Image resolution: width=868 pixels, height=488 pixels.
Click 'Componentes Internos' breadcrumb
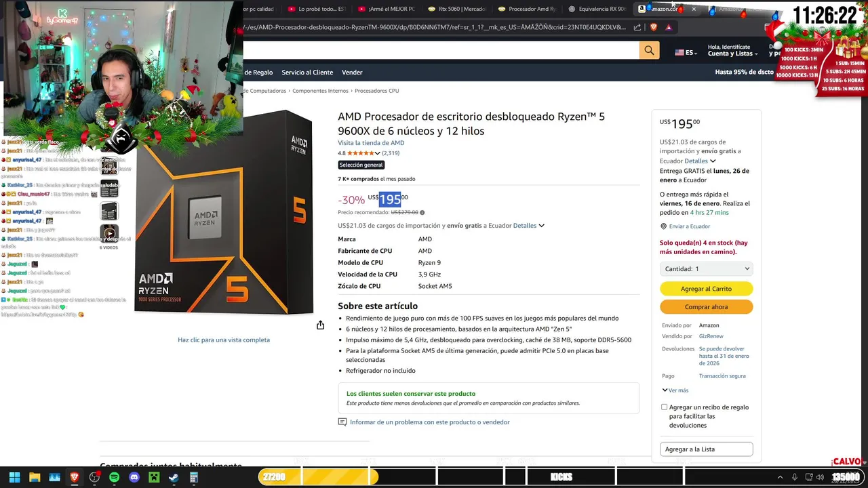pos(320,91)
